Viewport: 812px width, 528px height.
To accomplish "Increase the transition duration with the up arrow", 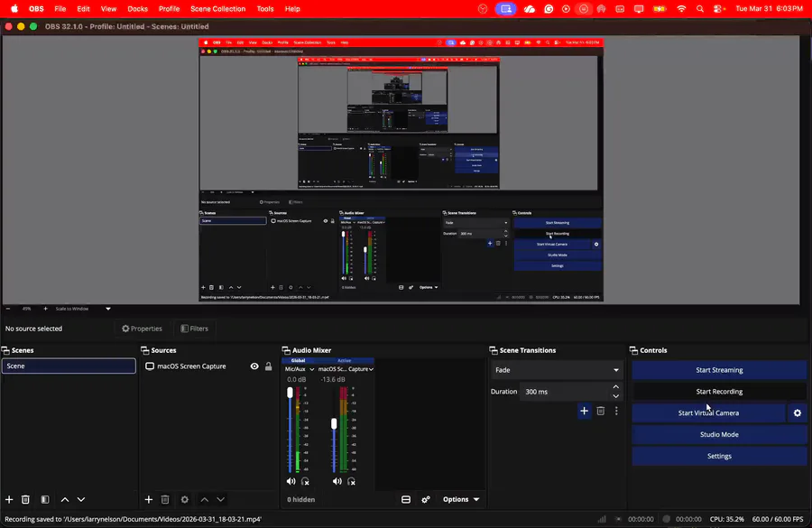I will 615,387.
